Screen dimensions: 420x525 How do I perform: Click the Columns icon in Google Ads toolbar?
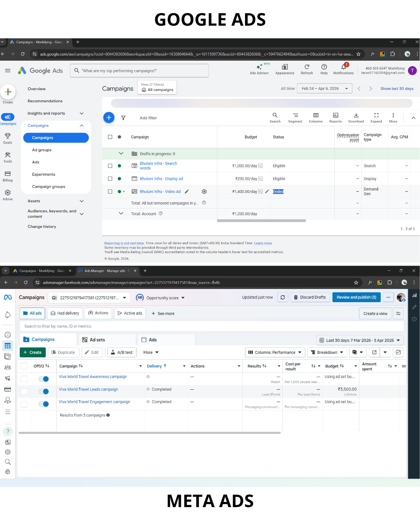[x=316, y=115]
